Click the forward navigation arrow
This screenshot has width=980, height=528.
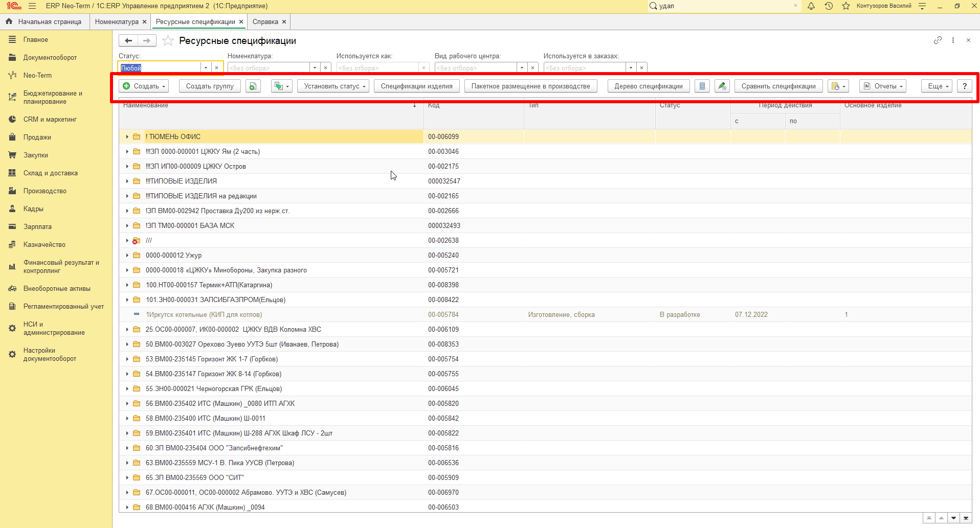tap(147, 41)
